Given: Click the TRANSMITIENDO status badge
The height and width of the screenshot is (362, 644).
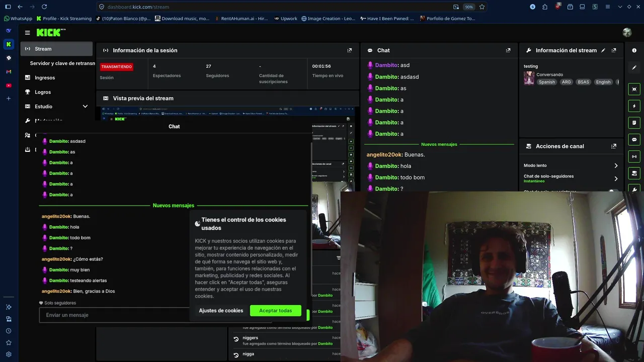Looking at the screenshot, I should [116, 67].
